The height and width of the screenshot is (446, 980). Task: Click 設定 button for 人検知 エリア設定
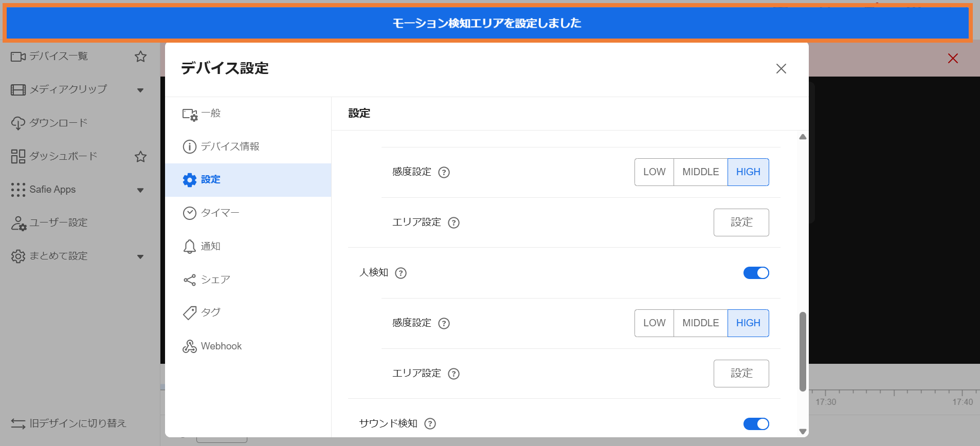pos(741,374)
